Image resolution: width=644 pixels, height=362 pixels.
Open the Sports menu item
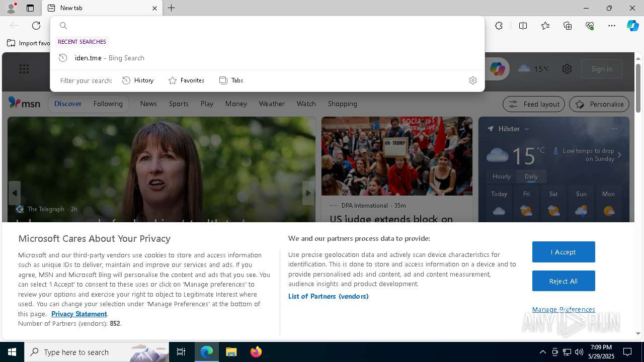click(179, 104)
